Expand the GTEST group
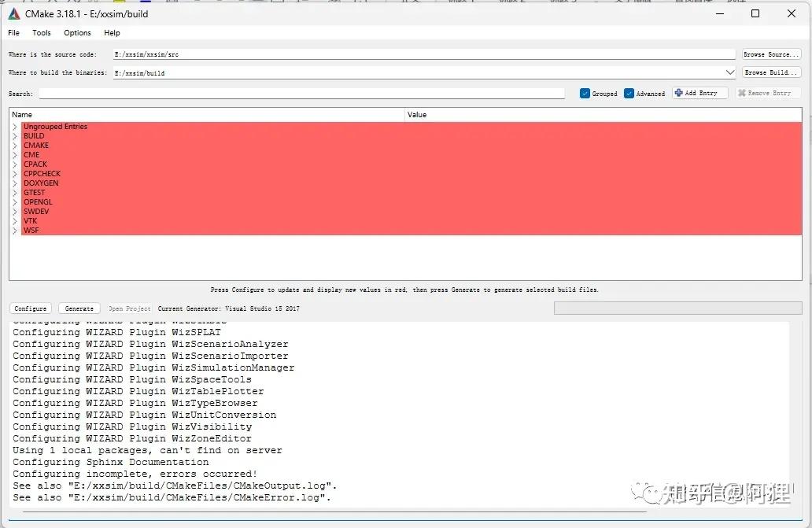The height and width of the screenshot is (528, 812). coord(15,193)
